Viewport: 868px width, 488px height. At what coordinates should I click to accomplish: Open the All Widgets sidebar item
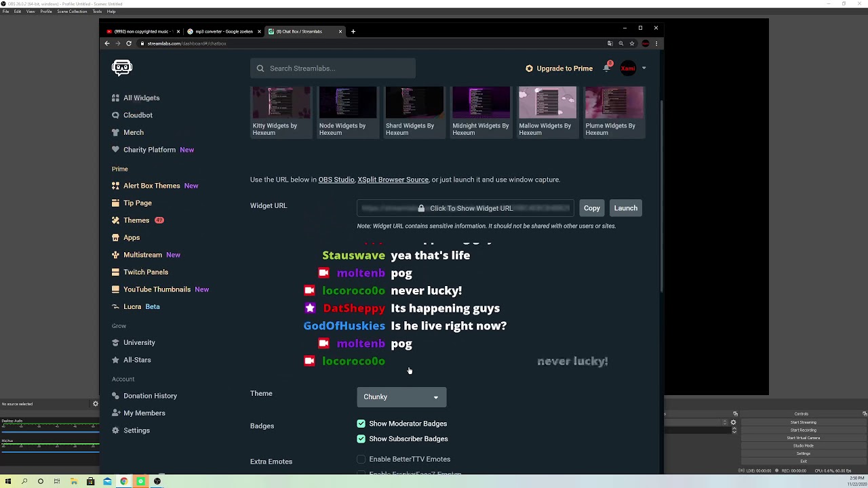click(136, 98)
